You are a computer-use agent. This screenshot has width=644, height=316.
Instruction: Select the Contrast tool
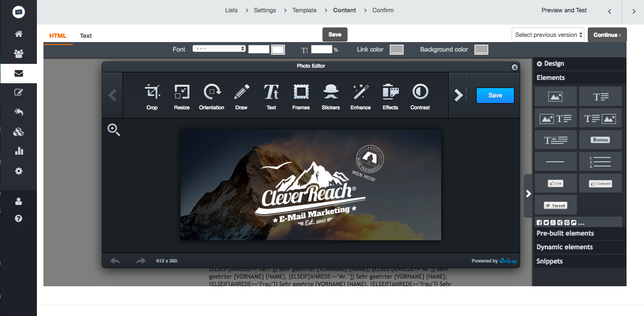click(420, 97)
